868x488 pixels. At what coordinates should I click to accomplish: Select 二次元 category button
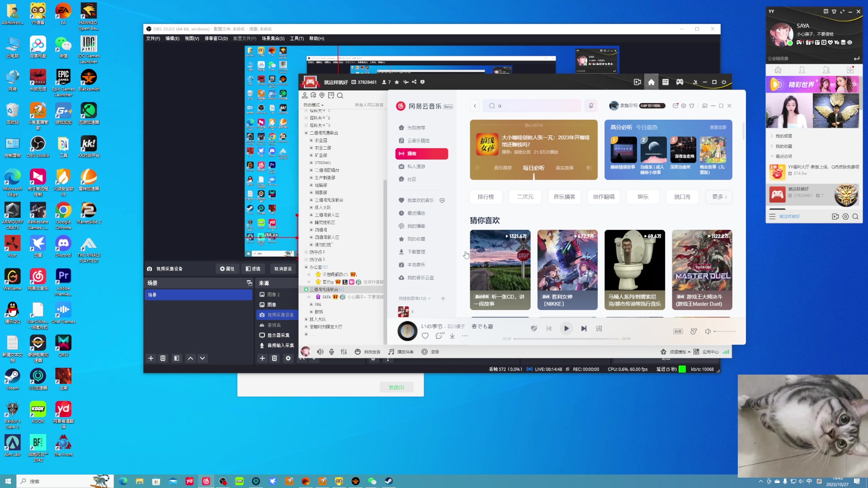click(x=525, y=197)
